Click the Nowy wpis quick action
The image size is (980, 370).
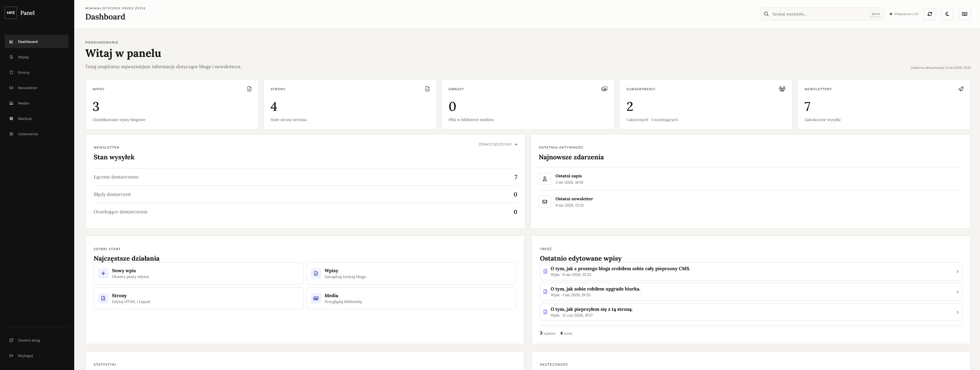199,273
